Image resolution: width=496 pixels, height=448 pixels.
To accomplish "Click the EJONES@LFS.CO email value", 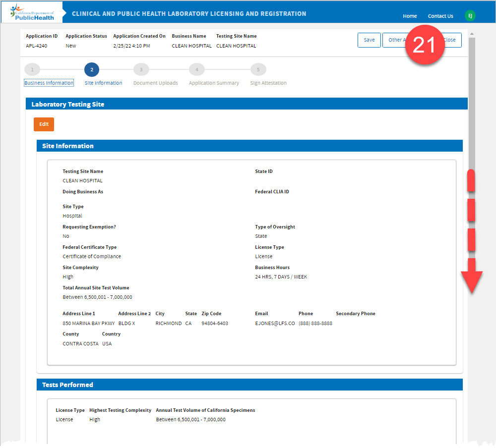I will [275, 324].
